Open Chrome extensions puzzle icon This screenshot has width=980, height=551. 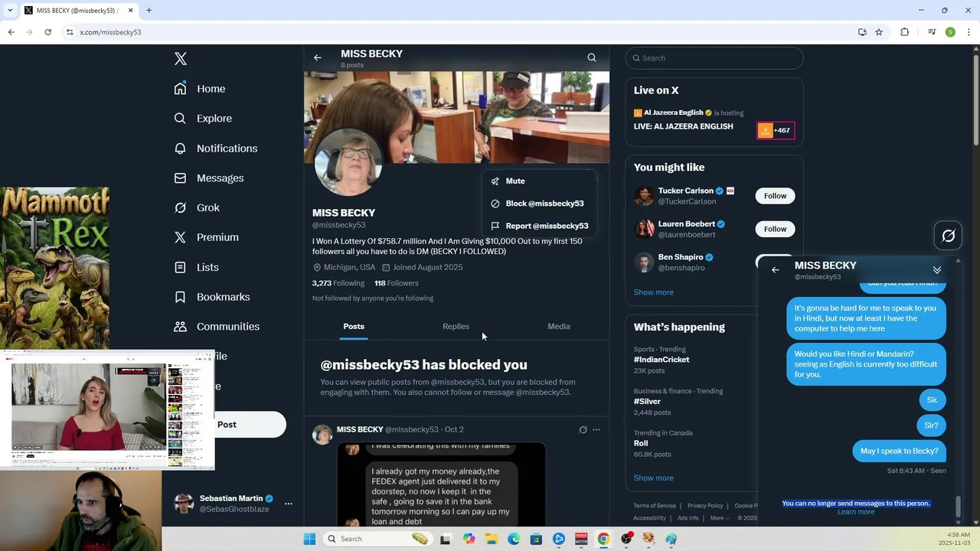904,32
